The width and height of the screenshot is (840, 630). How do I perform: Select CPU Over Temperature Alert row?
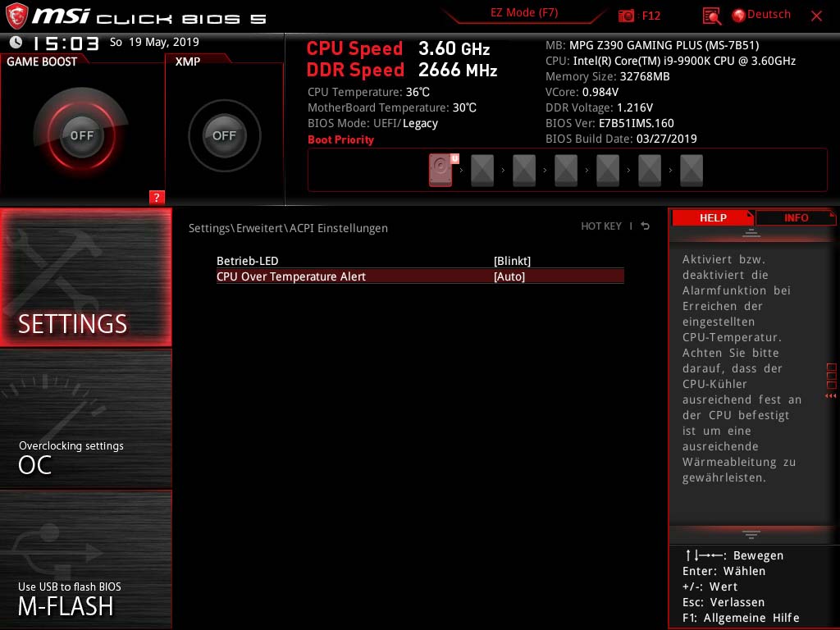pyautogui.click(x=420, y=276)
